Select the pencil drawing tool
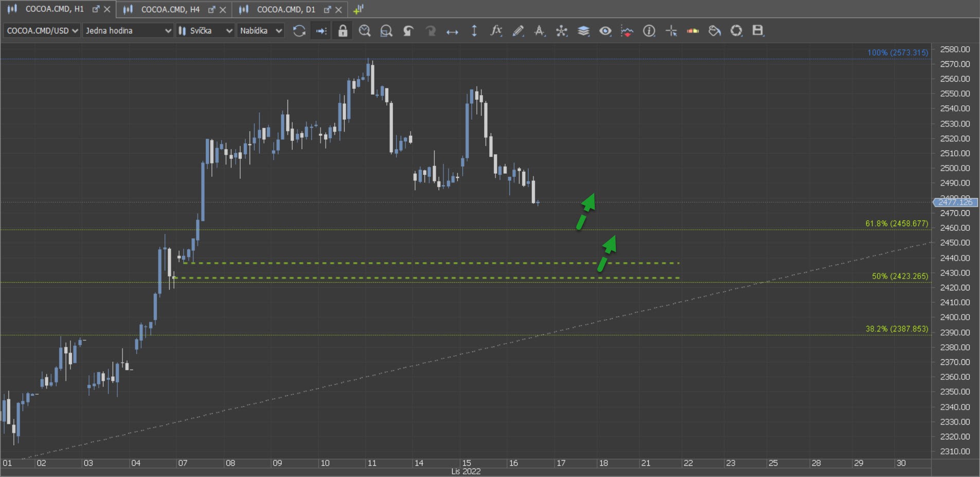Image resolution: width=980 pixels, height=477 pixels. click(x=518, y=31)
